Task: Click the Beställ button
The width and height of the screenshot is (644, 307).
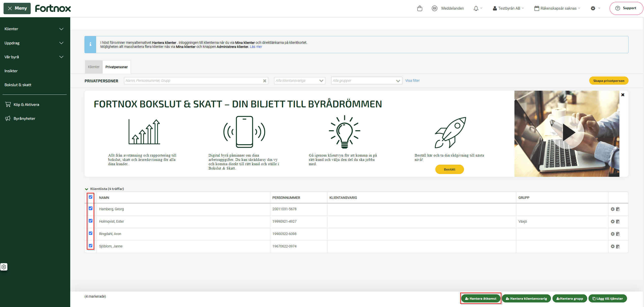Action: pyautogui.click(x=450, y=169)
